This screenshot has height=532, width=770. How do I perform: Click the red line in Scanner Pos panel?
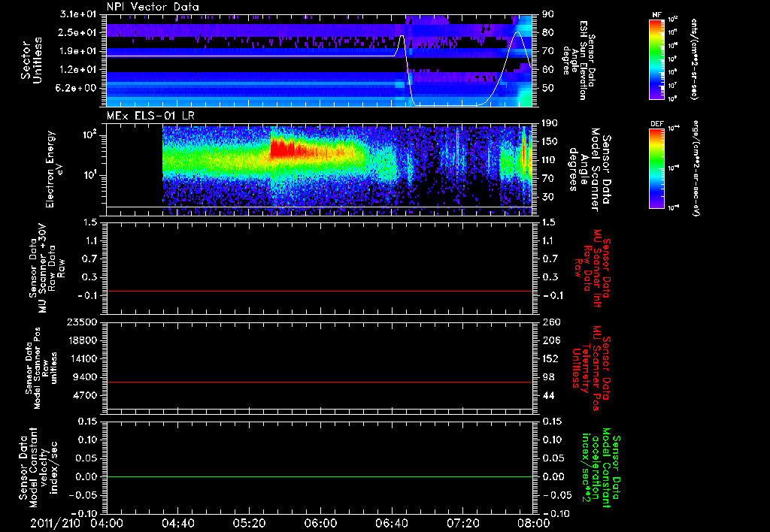click(319, 382)
